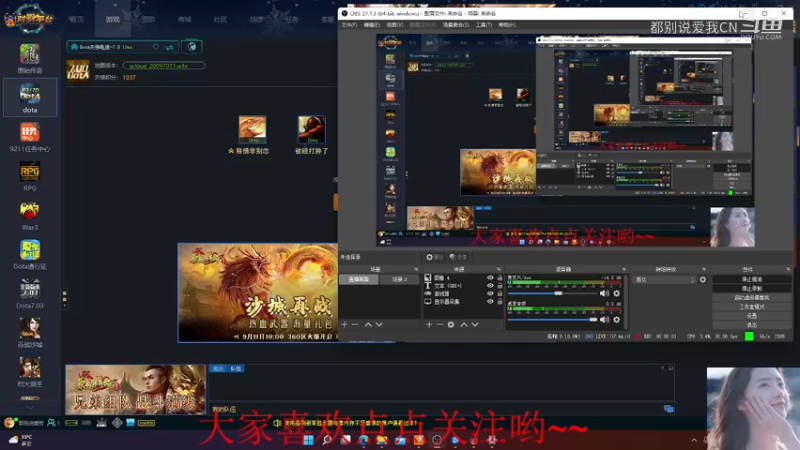Click the map version field qcloud_20097071.w3x
The height and width of the screenshot is (450, 800).
tap(163, 66)
